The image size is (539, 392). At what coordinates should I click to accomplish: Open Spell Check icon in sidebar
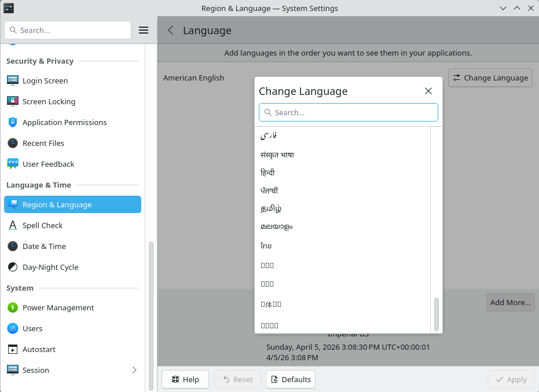click(13, 225)
